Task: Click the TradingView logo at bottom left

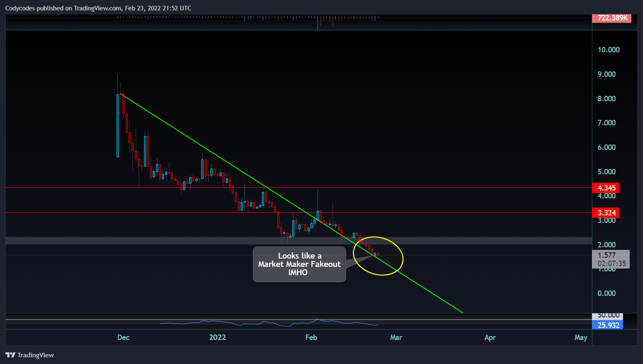Action: [29, 355]
